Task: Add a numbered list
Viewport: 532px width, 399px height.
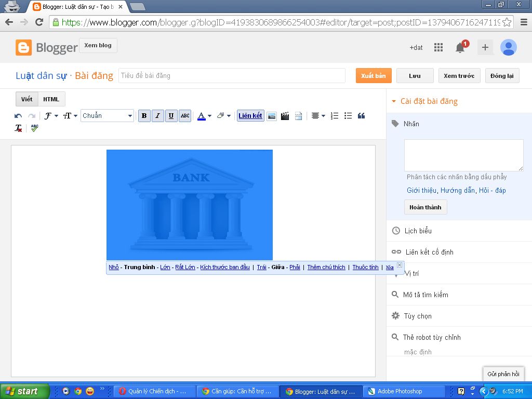Action: [335, 116]
